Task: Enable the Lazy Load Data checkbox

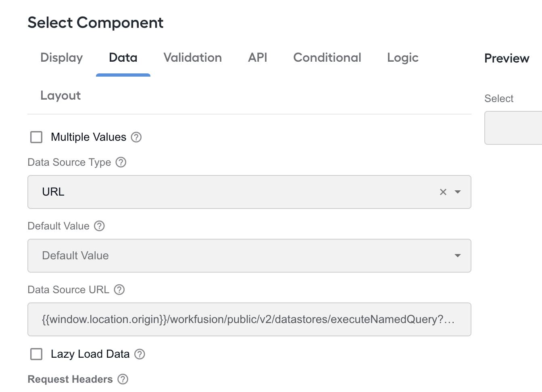Action: [36, 354]
